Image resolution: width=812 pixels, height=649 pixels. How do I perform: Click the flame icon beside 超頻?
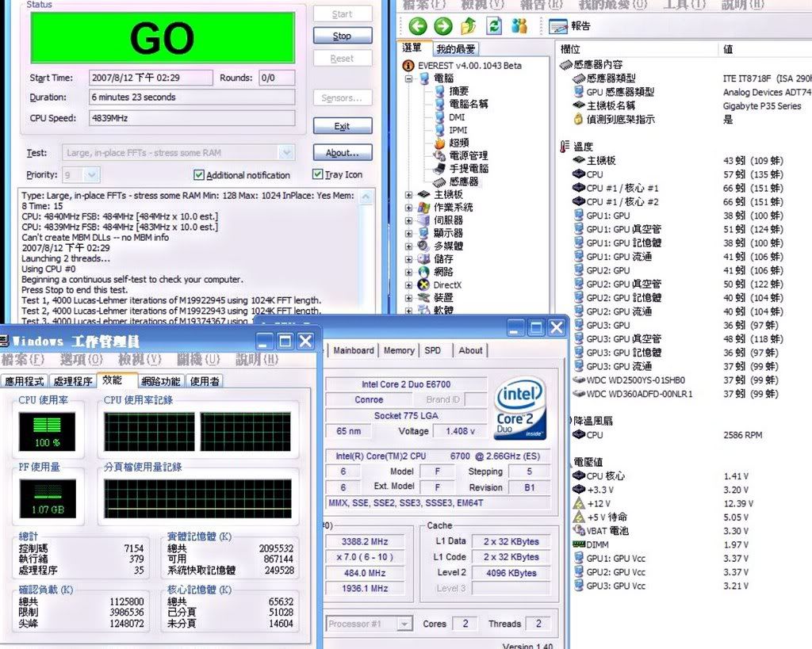(439, 143)
